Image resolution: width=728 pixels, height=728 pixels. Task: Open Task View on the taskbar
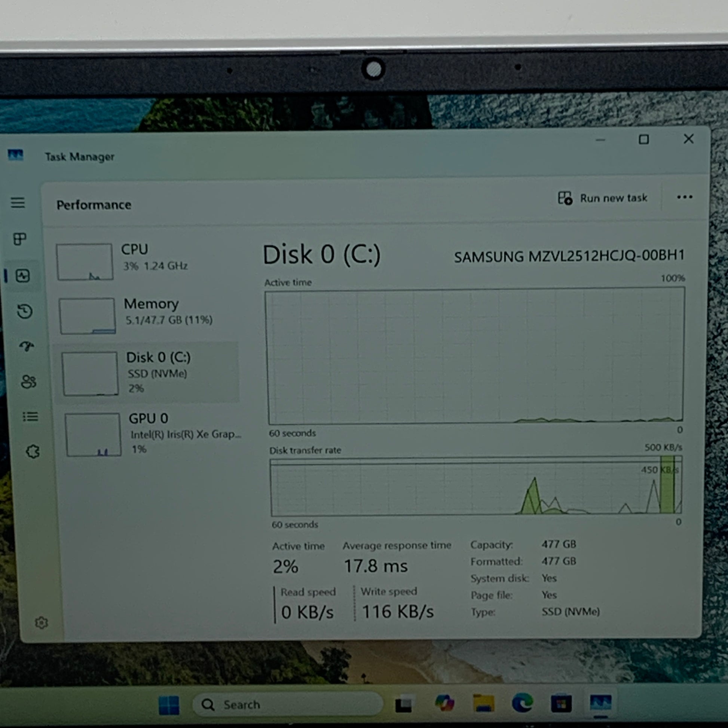[404, 704]
